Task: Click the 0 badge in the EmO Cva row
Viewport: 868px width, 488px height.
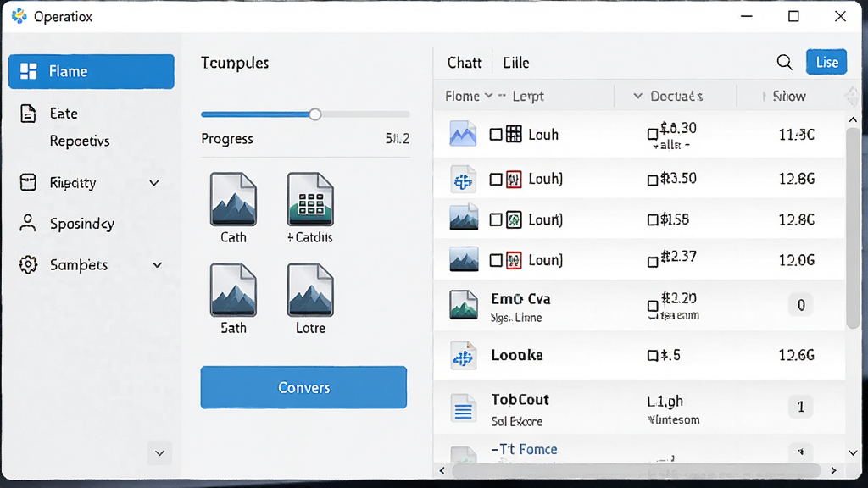Action: point(800,305)
